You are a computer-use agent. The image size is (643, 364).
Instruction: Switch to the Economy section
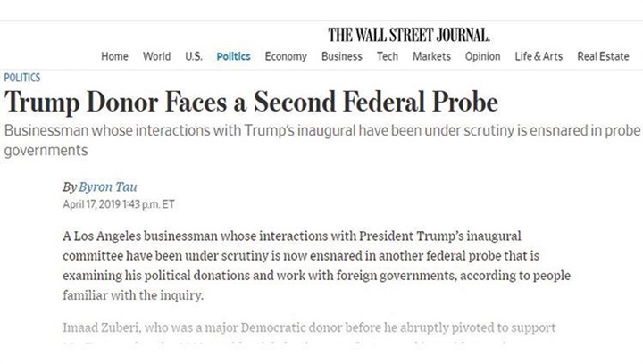click(x=286, y=56)
